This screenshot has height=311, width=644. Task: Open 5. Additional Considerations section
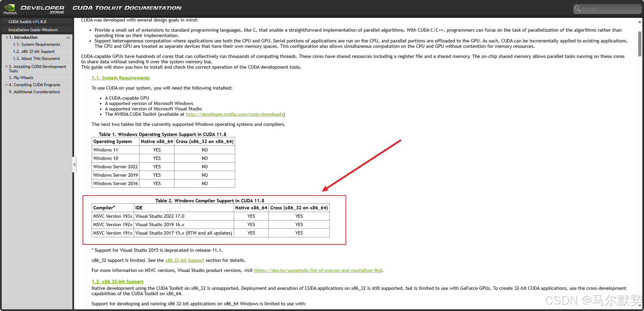tap(34, 92)
